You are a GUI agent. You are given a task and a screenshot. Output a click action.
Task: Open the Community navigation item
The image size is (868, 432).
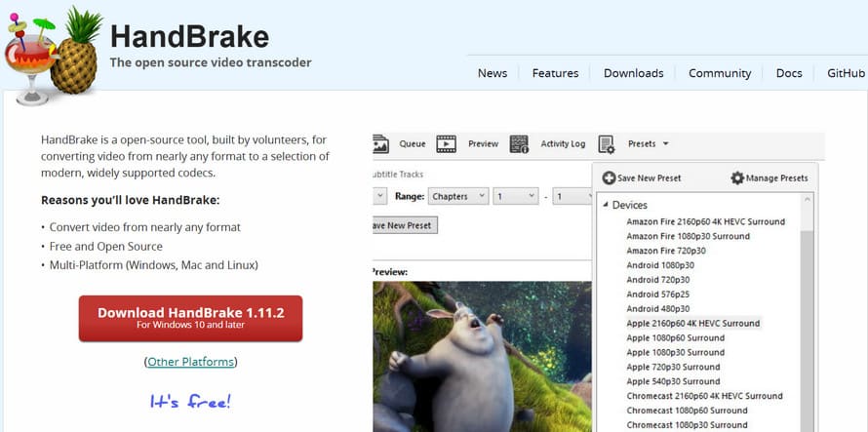[x=720, y=73]
